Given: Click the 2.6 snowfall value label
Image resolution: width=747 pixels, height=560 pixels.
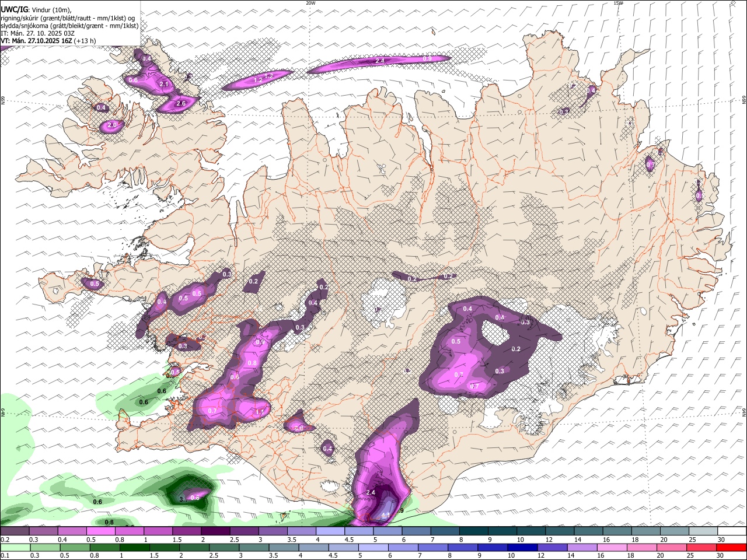Looking at the screenshot, I should tap(180, 103).
